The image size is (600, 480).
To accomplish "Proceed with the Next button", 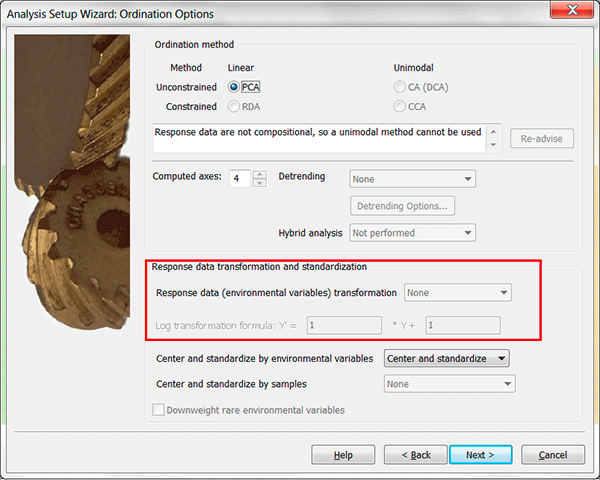I will point(479,455).
